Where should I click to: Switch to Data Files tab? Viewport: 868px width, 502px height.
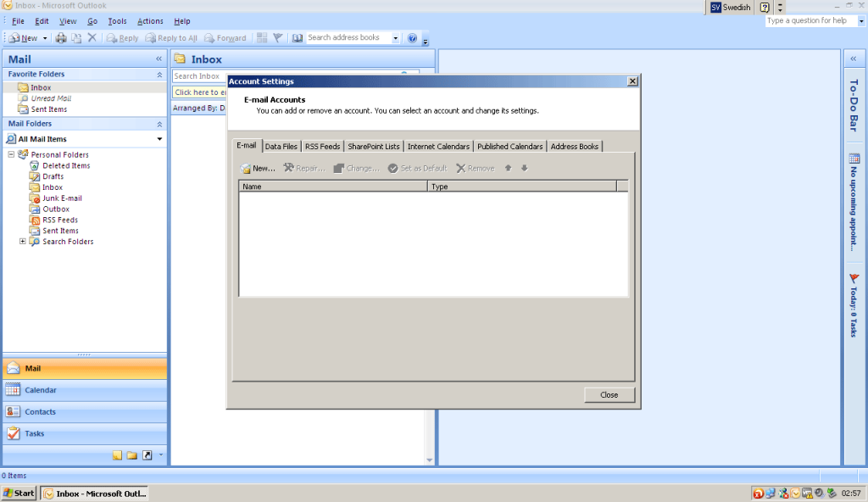(281, 147)
